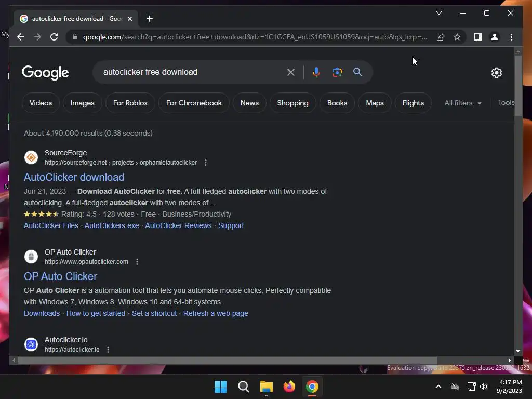Open the OP Auto Clicker result title
The height and width of the screenshot is (399, 532).
pyautogui.click(x=60, y=276)
